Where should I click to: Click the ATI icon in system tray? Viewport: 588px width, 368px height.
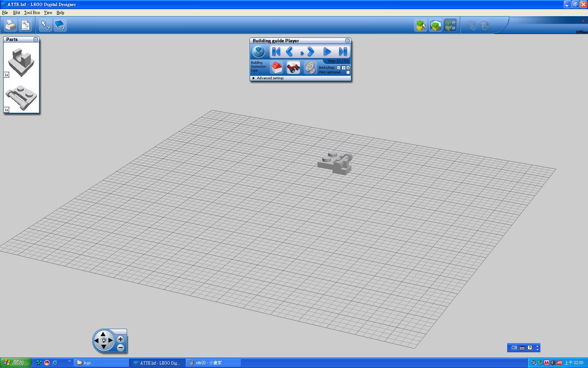[x=559, y=363]
